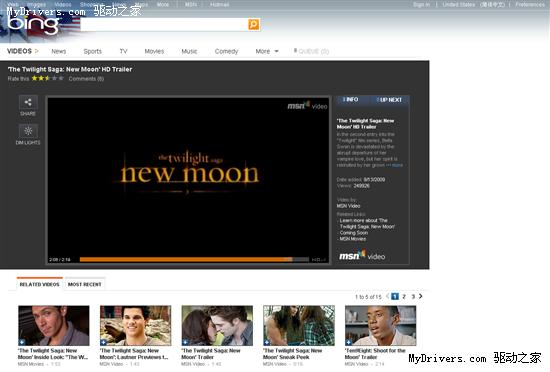Open the New Moon Trailer kissing-couple thumbnail
Screen dimensions: 550x372
[217, 325]
